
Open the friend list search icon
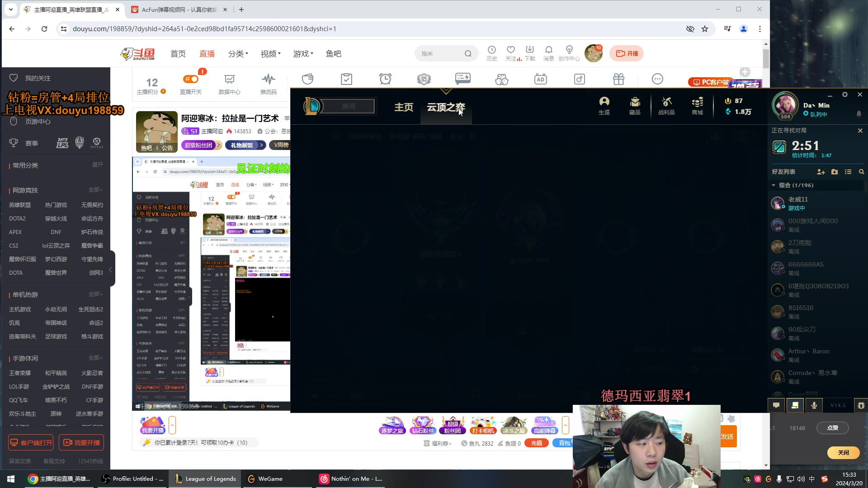pos(861,172)
